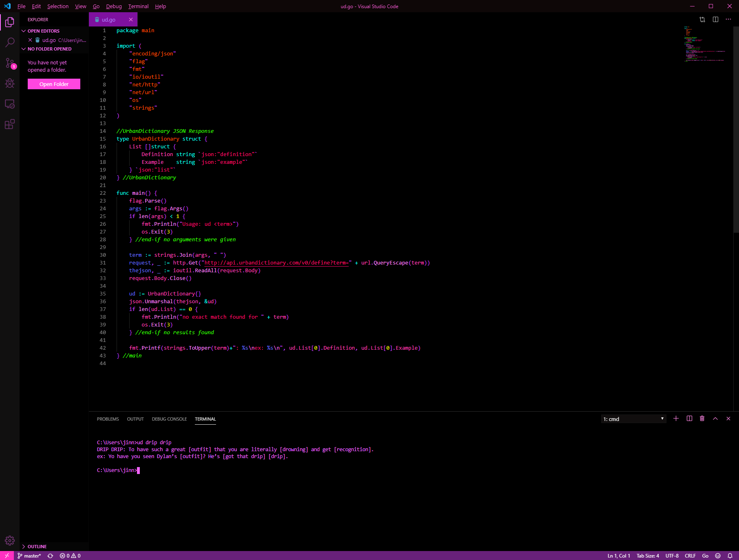This screenshot has height=560, width=739.
Task: Click the VS Code logo icon in title bar
Action: (7, 6)
